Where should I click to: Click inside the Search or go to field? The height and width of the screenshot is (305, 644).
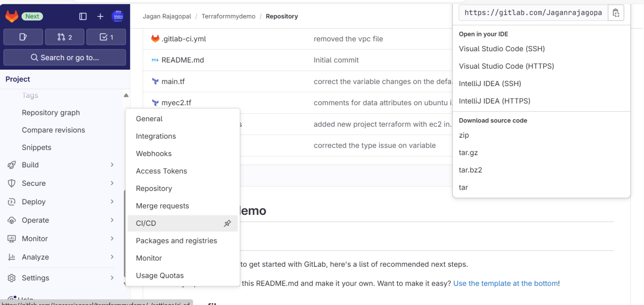[64, 57]
